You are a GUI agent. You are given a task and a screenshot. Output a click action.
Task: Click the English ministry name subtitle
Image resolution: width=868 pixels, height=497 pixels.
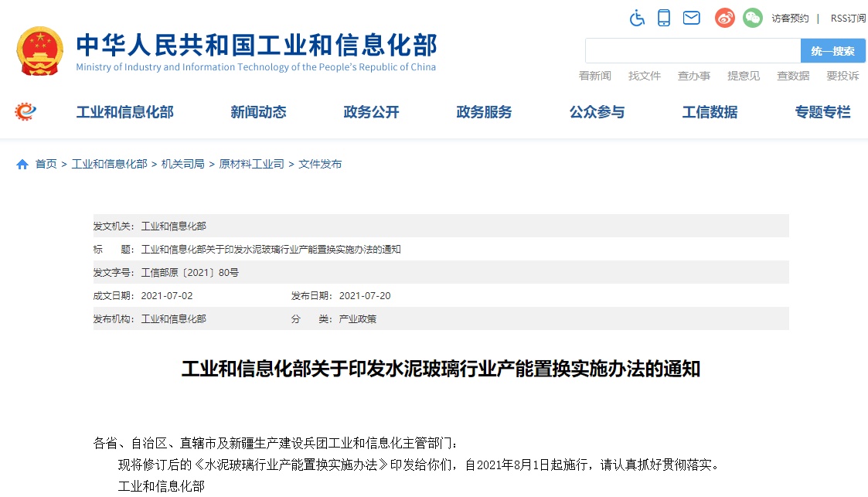(x=256, y=67)
